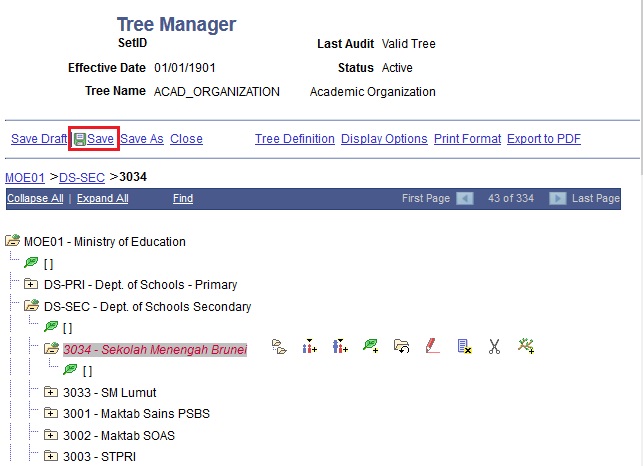Click the Save Draft link
Screen dimensions: 643x466
tap(39, 139)
